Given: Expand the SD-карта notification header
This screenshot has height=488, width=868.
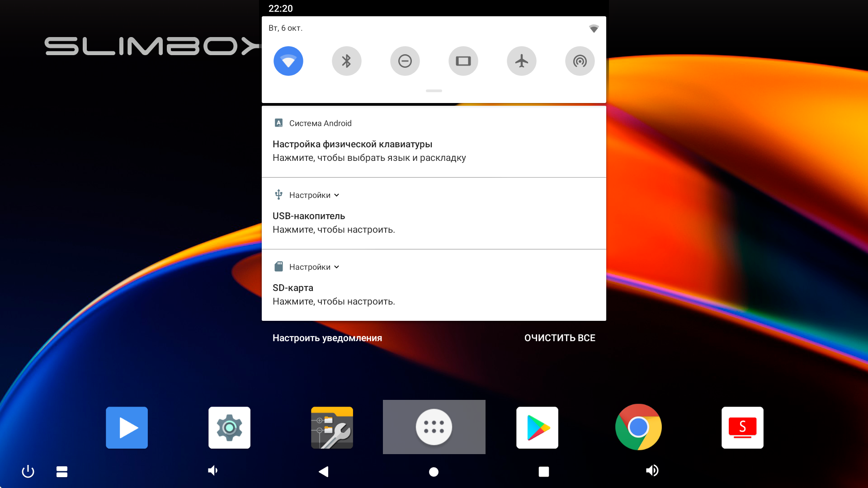Looking at the screenshot, I should (336, 267).
